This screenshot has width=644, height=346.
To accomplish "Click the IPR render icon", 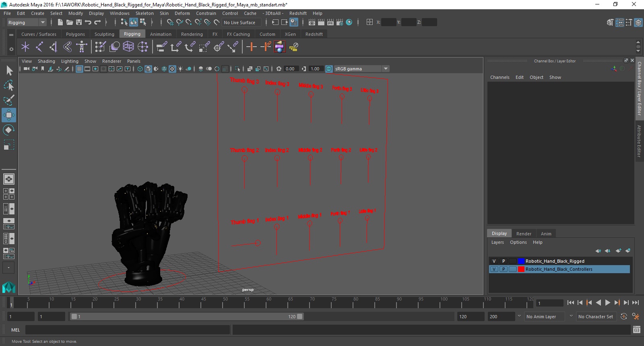I will [330, 23].
